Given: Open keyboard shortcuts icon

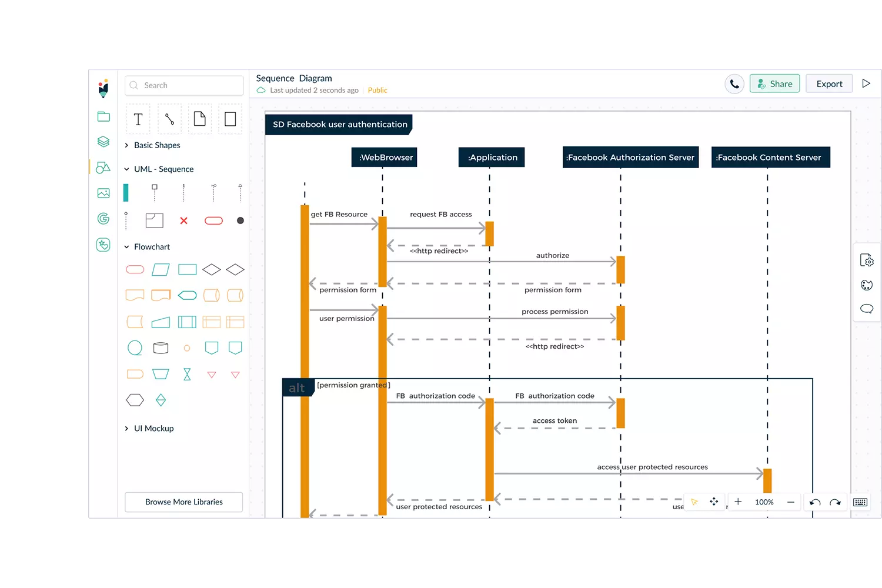Looking at the screenshot, I should click(x=860, y=502).
